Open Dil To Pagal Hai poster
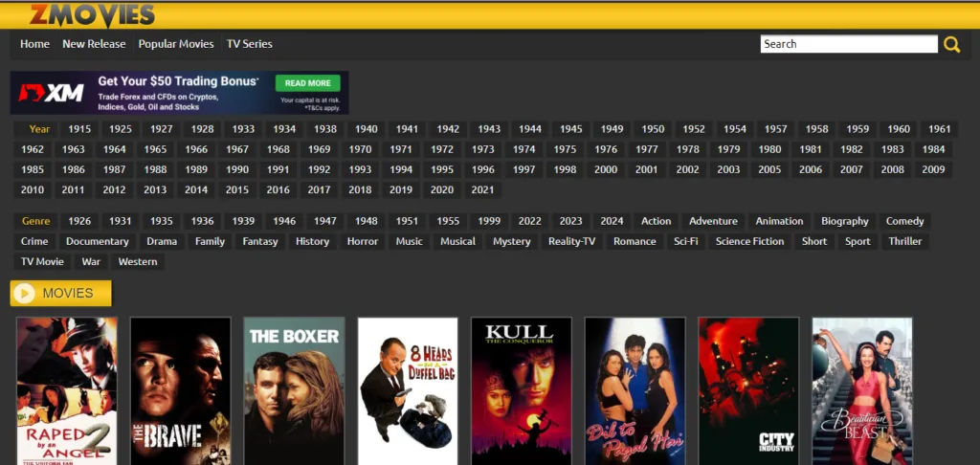 coord(635,391)
